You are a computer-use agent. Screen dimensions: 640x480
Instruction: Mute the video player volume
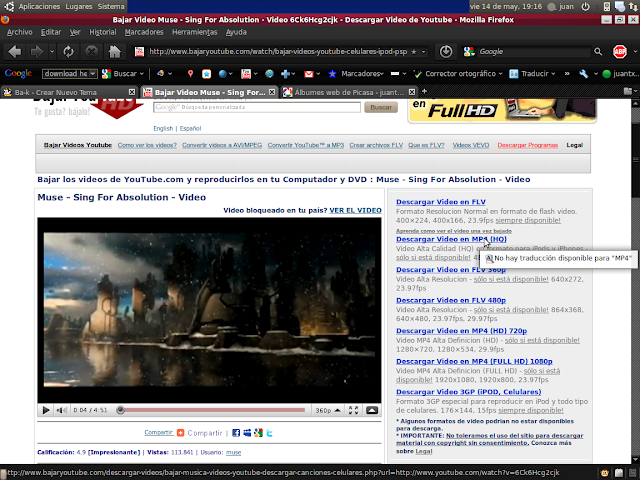coord(62,410)
